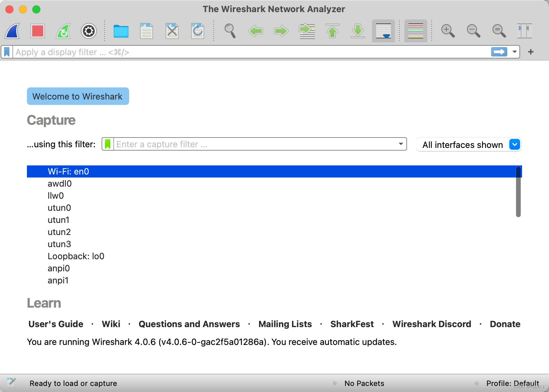549x392 pixels.
Task: Open a capture file folder icon
Action: click(121, 31)
